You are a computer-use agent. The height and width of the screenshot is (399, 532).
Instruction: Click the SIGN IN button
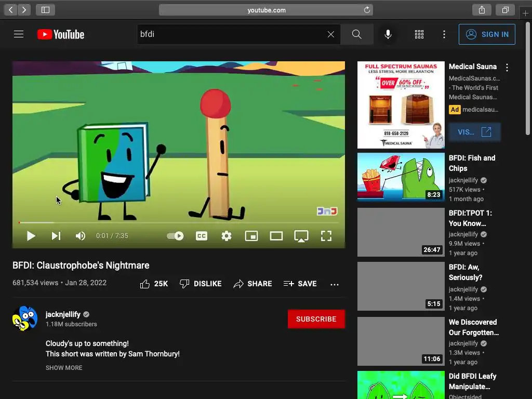487,34
